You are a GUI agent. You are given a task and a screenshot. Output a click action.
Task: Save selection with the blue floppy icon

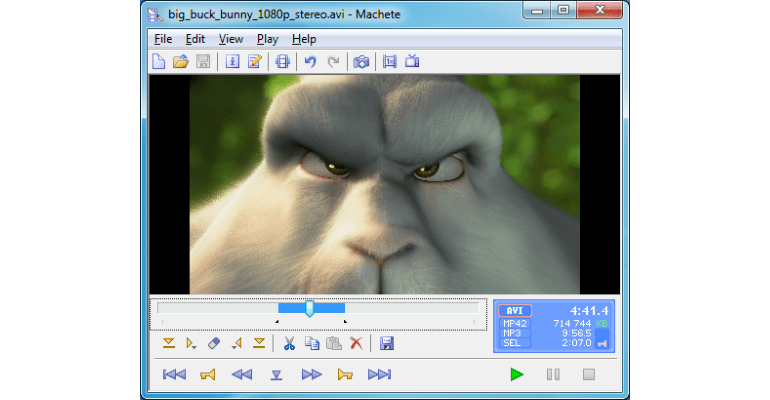(387, 344)
